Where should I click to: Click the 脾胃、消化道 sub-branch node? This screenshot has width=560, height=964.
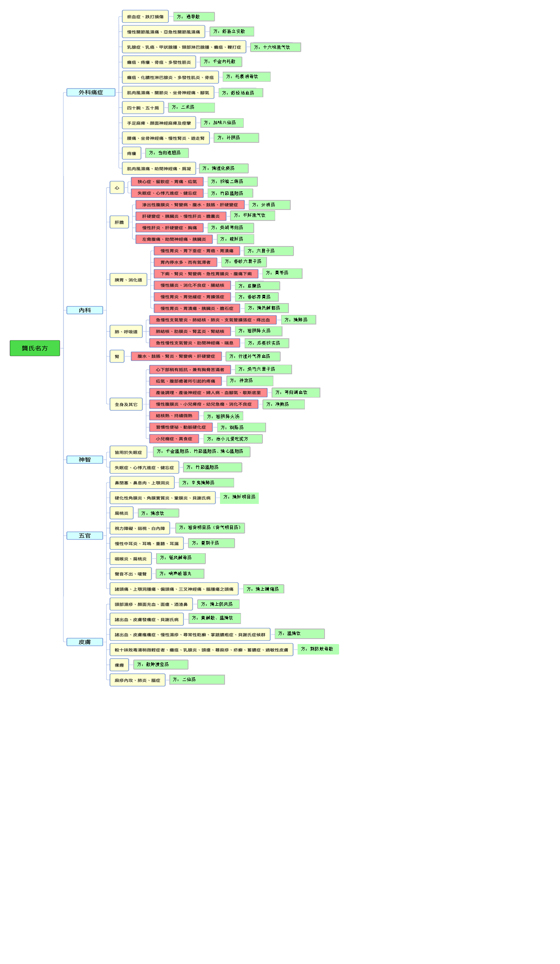(128, 280)
